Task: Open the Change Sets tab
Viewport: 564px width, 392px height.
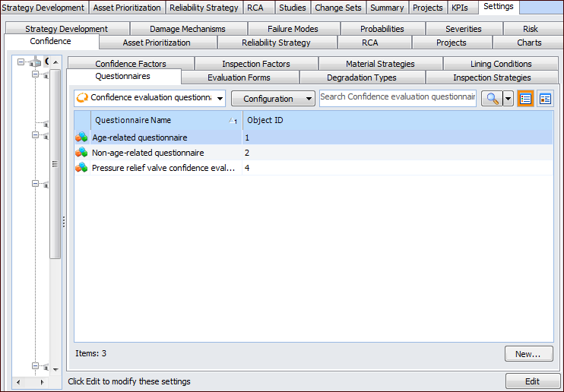Action: click(338, 8)
